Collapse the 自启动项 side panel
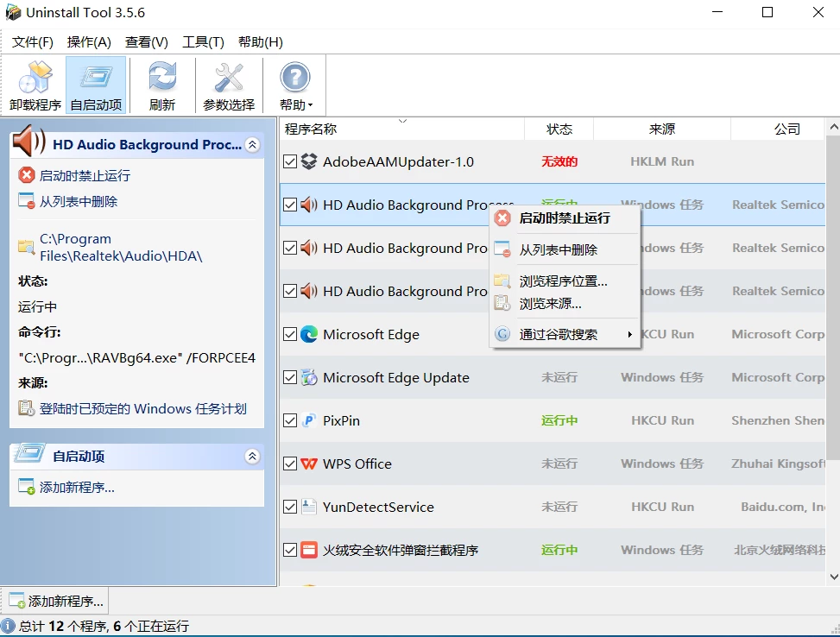This screenshot has height=637, width=840. (252, 457)
